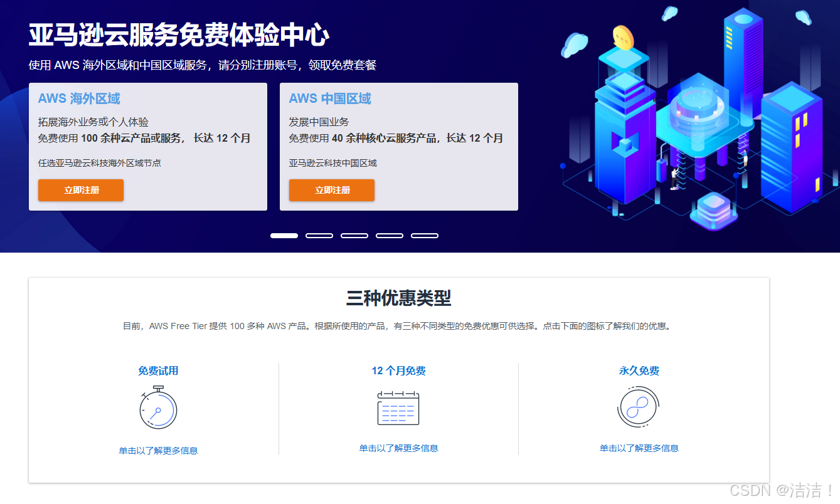Click the text 亚马逊云科技中国区域
The width and height of the screenshot is (840, 504).
point(333,163)
